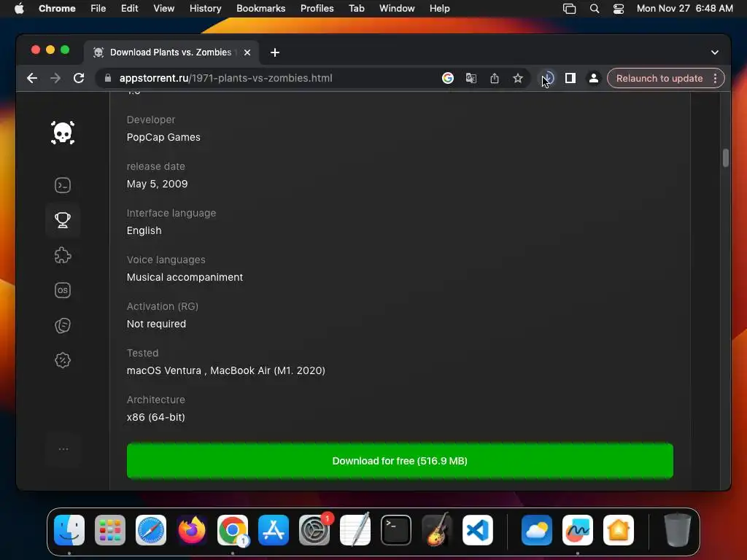Click the translate page icon
The image size is (747, 560).
pos(471,78)
